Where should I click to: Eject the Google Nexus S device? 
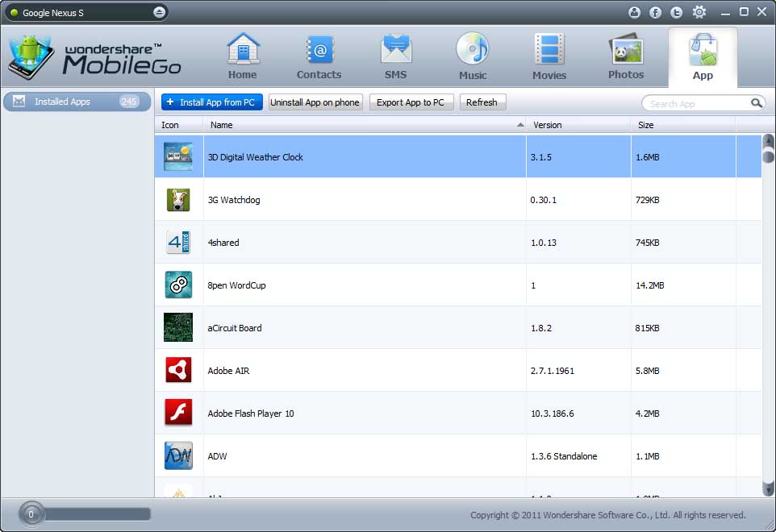[x=160, y=12]
